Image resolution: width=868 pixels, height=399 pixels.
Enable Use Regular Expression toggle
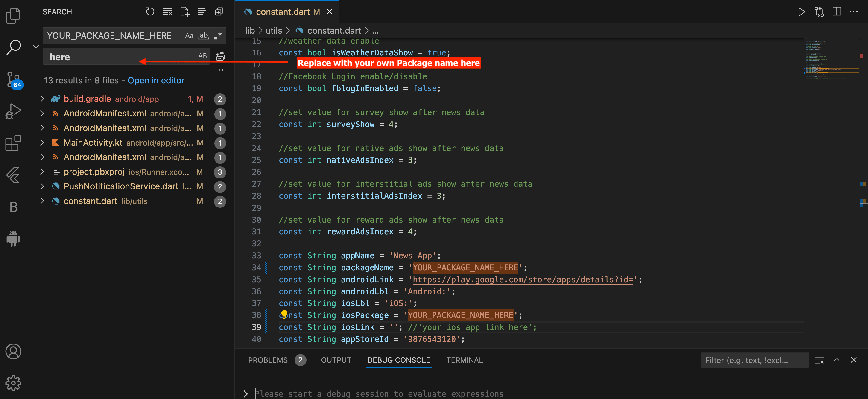click(218, 35)
